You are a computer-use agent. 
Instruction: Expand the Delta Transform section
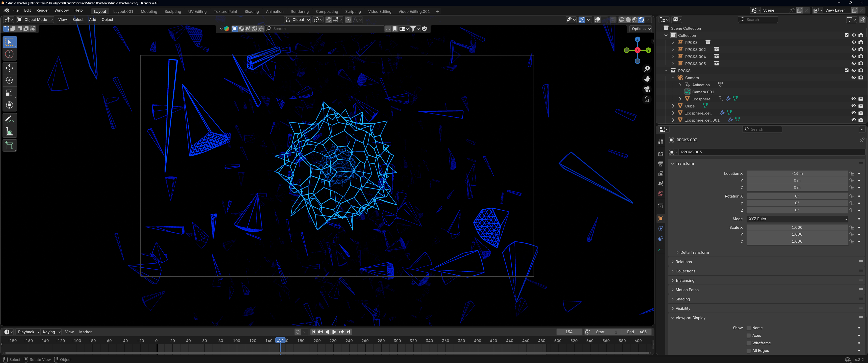(x=694, y=253)
